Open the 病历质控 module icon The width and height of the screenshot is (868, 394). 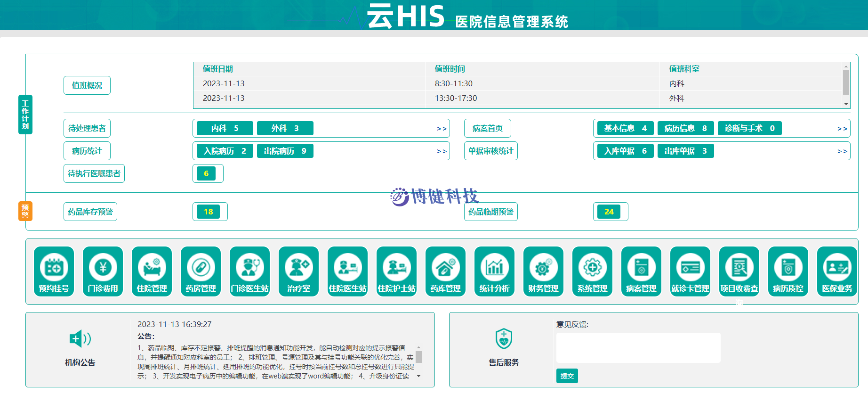pos(788,271)
